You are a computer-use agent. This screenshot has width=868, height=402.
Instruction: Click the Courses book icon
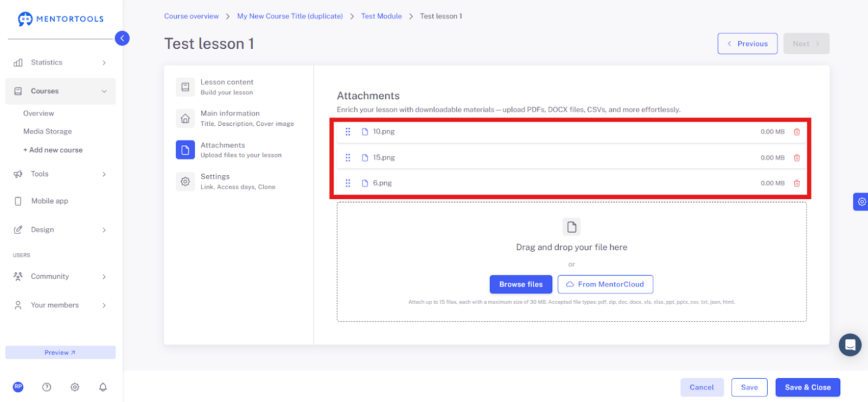click(x=18, y=91)
